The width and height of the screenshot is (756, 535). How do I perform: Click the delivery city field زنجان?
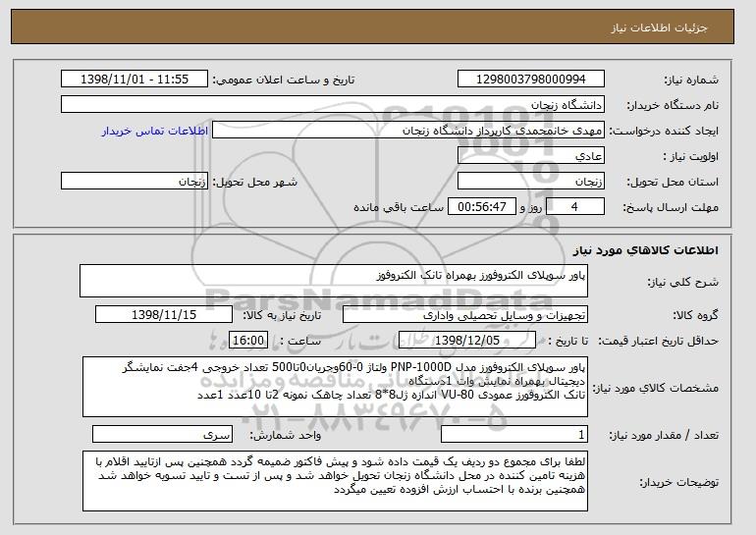[135, 182]
